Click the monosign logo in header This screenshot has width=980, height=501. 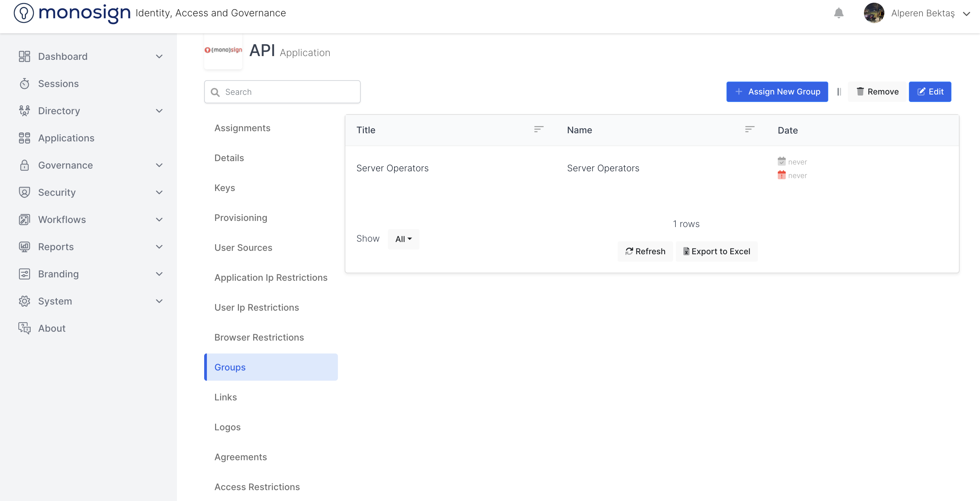point(72,13)
